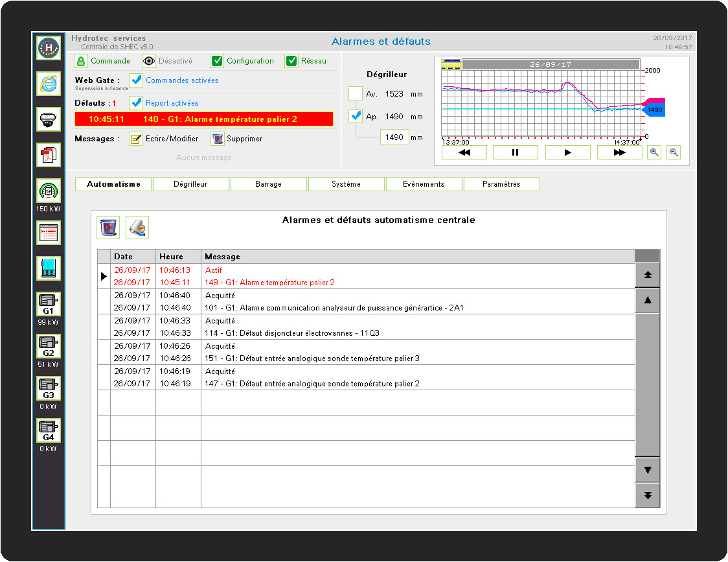Switch to the Evènements tab
The image size is (728, 562).
tap(424, 184)
